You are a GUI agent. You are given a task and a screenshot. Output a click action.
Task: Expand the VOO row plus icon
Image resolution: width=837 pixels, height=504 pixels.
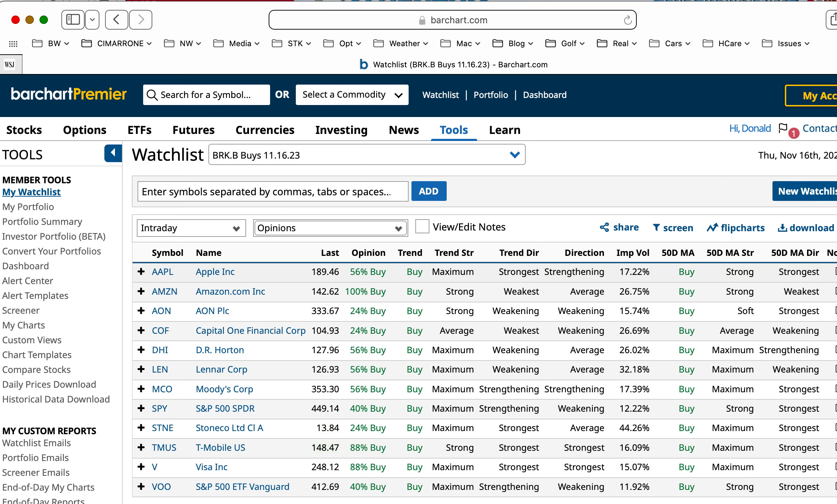coord(141,486)
